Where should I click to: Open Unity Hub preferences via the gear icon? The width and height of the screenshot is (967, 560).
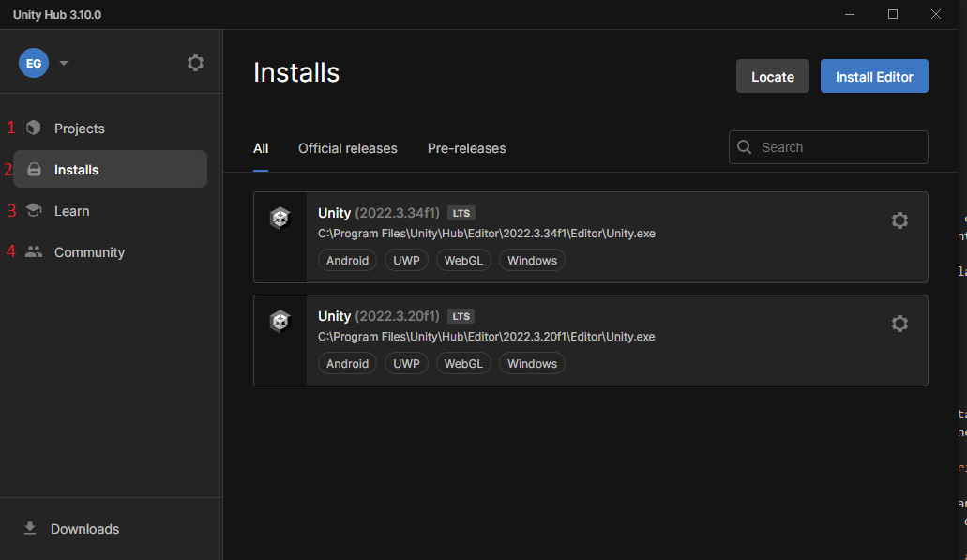click(195, 62)
